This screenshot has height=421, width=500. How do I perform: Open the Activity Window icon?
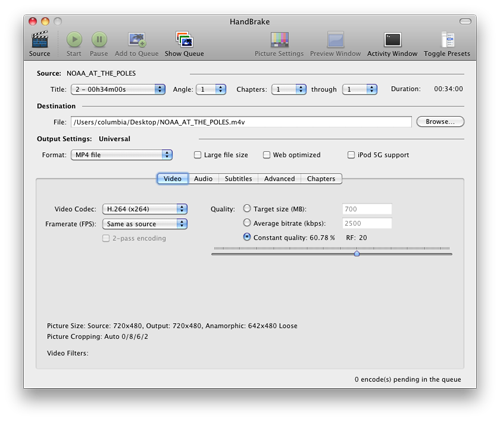pos(392,40)
